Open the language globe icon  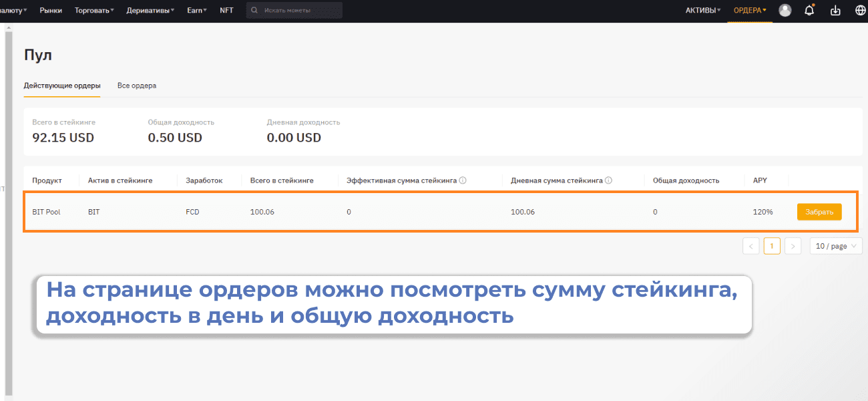pos(860,10)
